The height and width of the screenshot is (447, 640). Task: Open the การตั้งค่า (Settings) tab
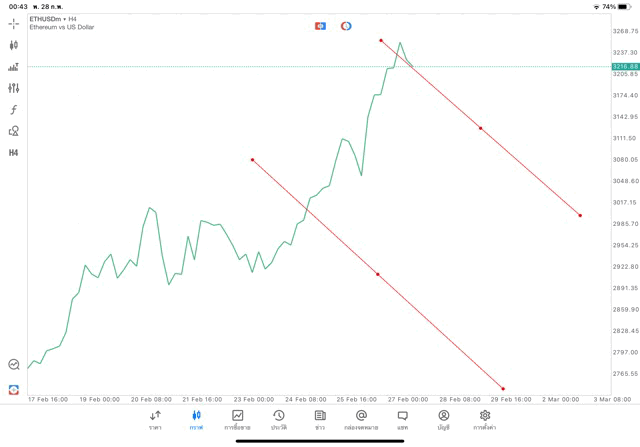[485, 419]
